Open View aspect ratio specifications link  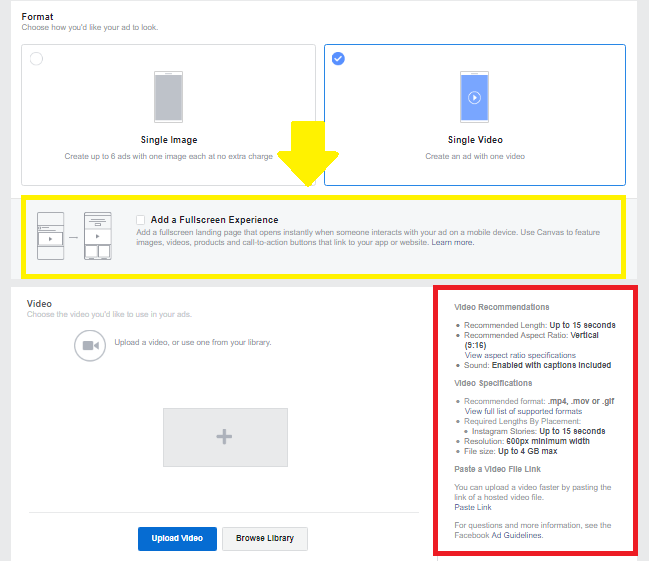tap(520, 355)
